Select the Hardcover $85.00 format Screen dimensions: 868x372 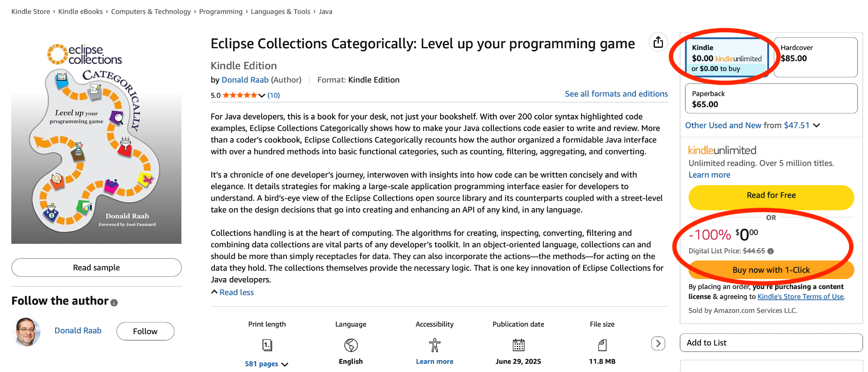click(815, 57)
